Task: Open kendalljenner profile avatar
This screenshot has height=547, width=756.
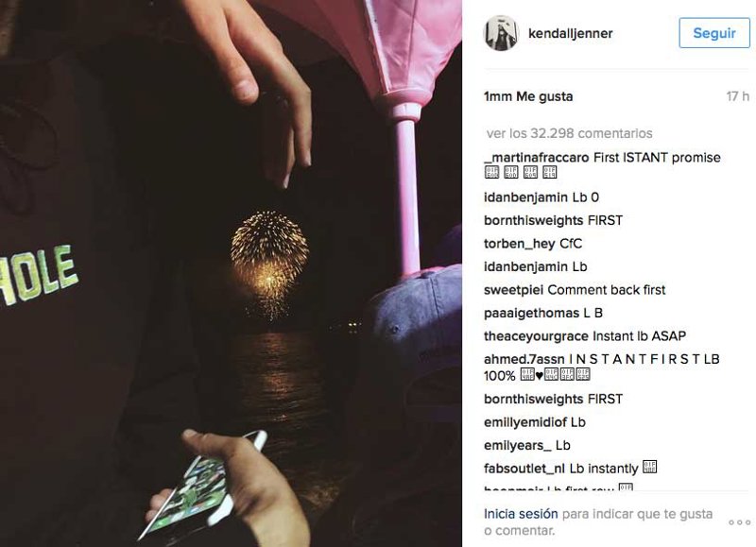Action: point(501,33)
